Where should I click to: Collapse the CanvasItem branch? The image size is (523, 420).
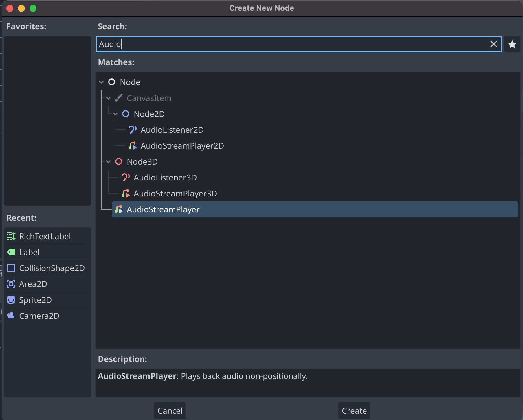tap(108, 98)
